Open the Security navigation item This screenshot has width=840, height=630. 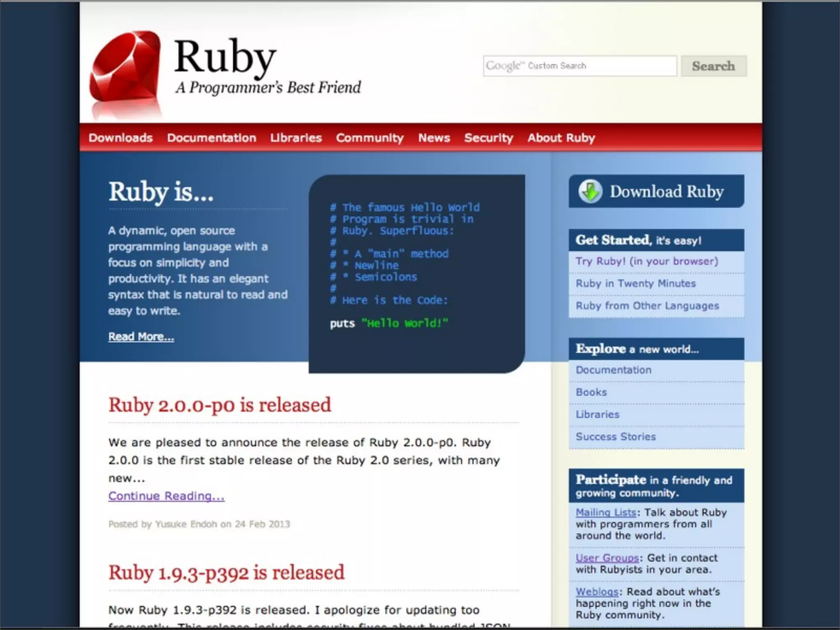click(488, 138)
